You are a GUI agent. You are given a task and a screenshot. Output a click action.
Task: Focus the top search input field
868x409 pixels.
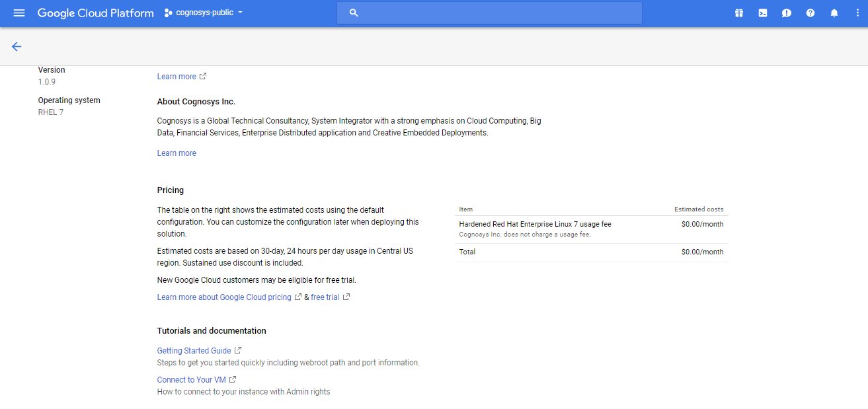(x=496, y=13)
